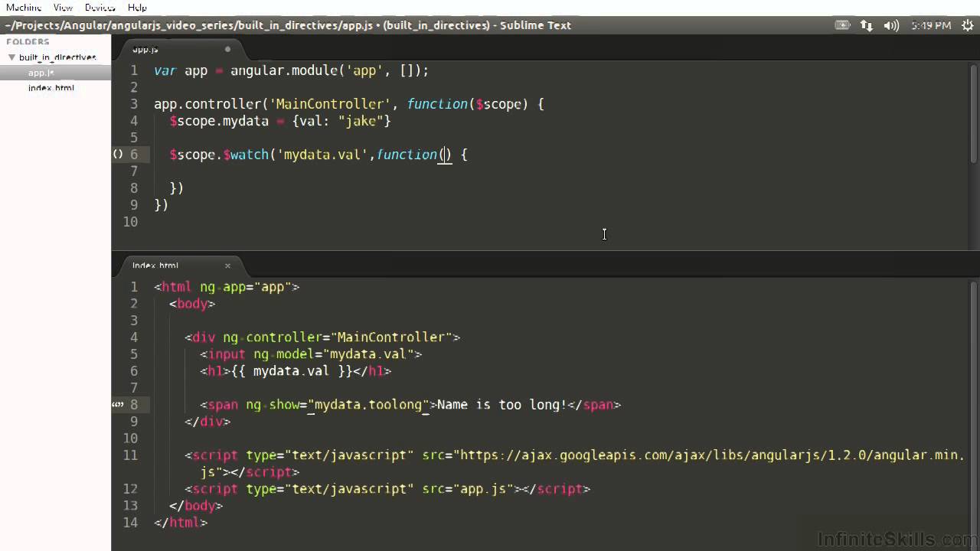Click the <body> tag on line 2

tap(192, 304)
